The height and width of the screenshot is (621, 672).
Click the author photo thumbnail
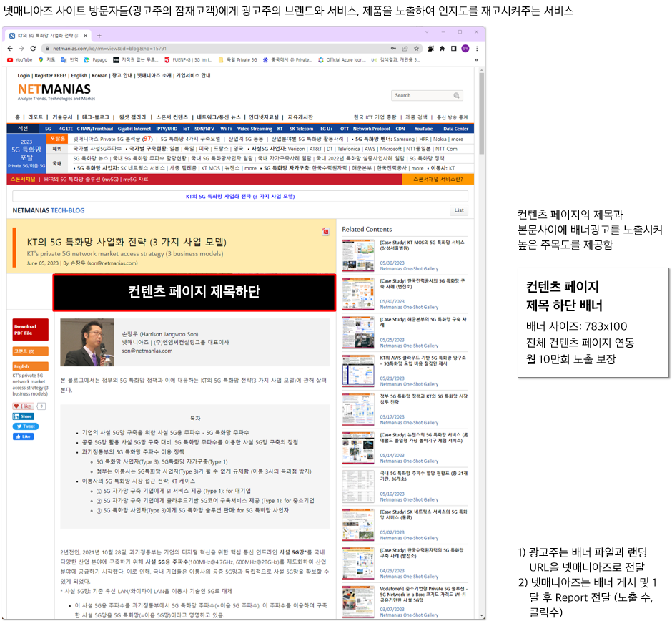point(87,342)
